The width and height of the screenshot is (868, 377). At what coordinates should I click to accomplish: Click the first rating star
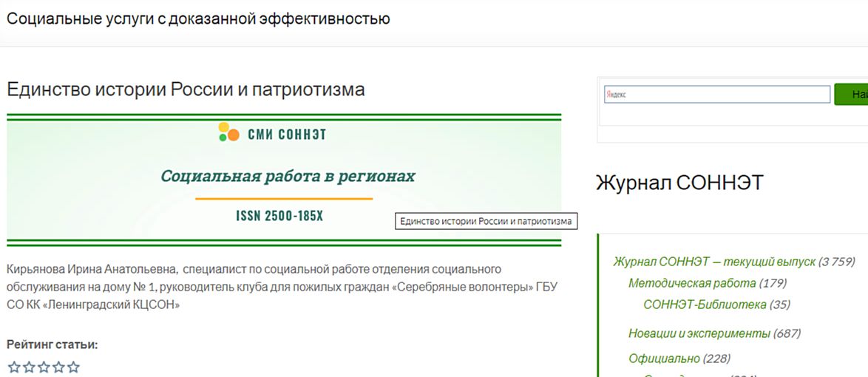point(13,367)
